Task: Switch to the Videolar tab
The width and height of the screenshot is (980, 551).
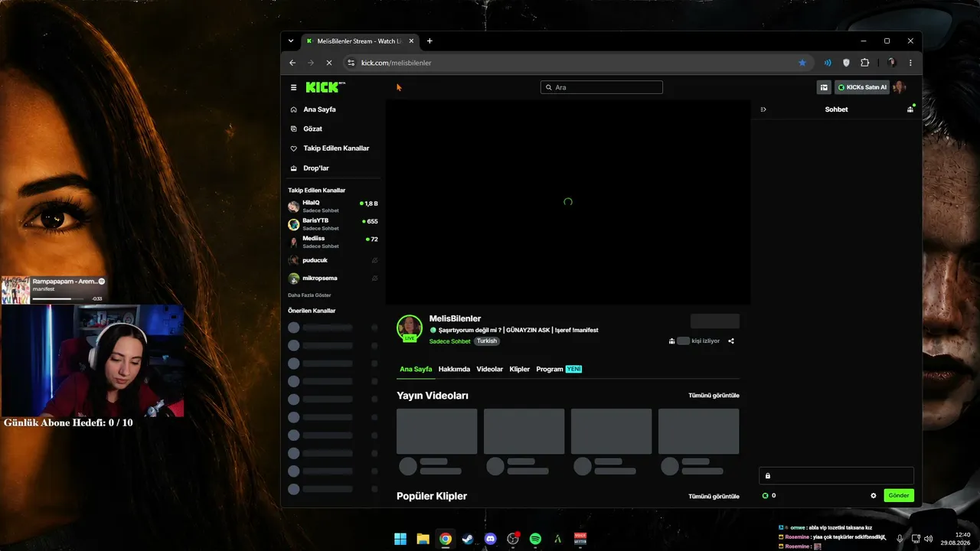Action: tap(490, 369)
